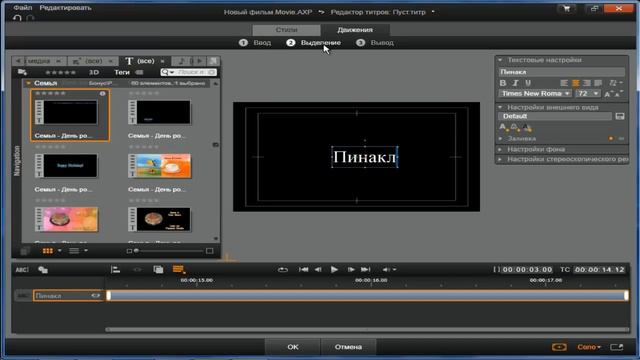Step back one frame
Viewport: 640px width, 360px height.
(318, 269)
